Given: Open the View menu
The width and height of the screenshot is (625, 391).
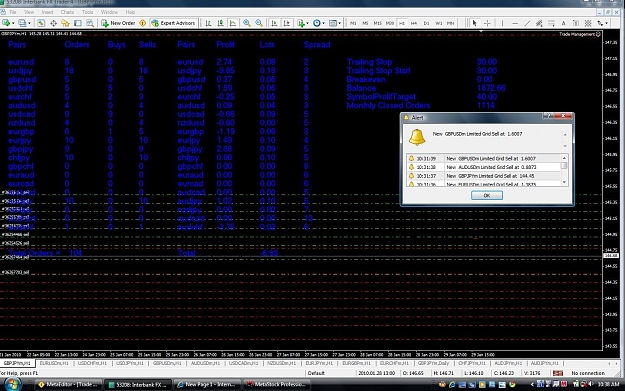Looking at the screenshot, I should (x=29, y=12).
